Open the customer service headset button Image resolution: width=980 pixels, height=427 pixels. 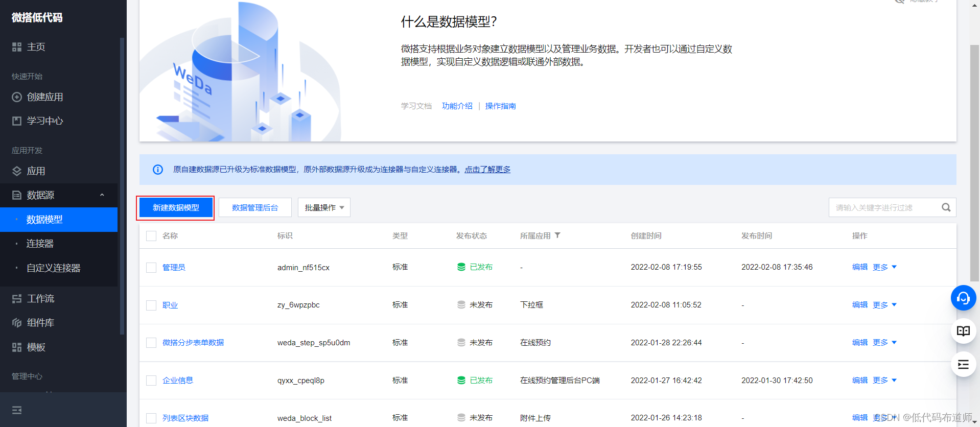pyautogui.click(x=963, y=298)
